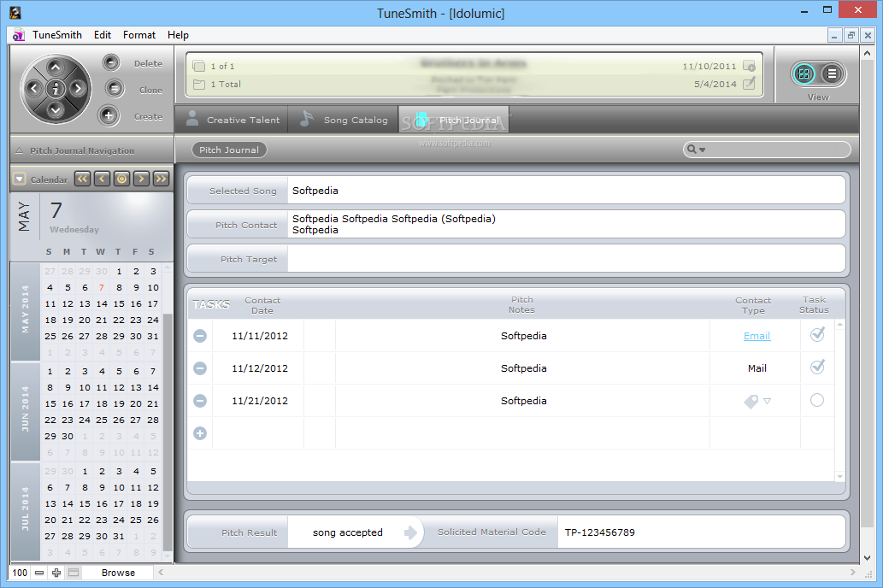The image size is (883, 588).
Task: Open the Edit menu
Action: 103,35
